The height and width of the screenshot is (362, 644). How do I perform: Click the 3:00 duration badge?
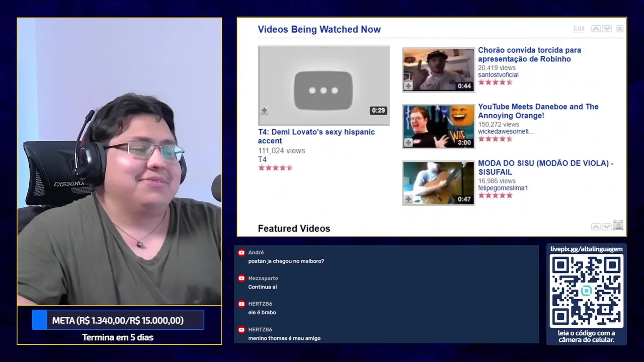464,143
